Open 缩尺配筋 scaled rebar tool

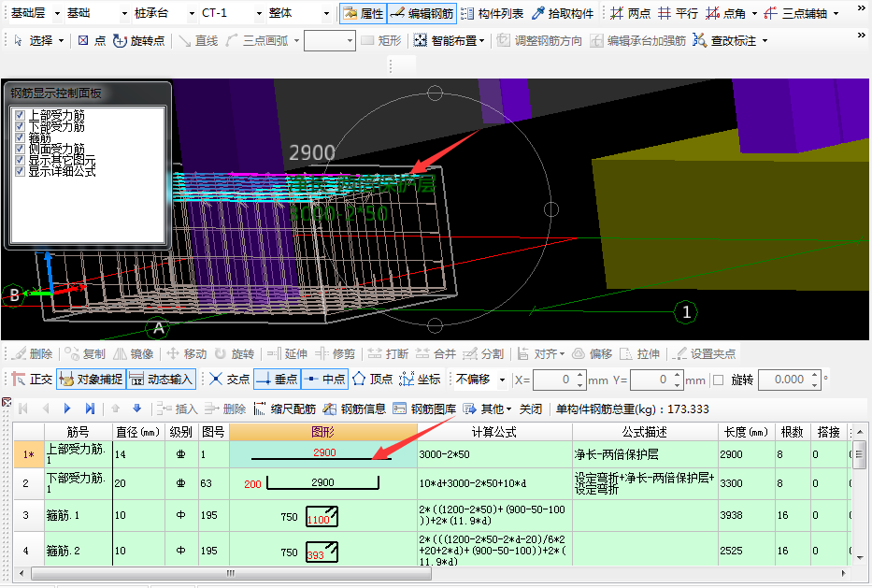(285, 409)
